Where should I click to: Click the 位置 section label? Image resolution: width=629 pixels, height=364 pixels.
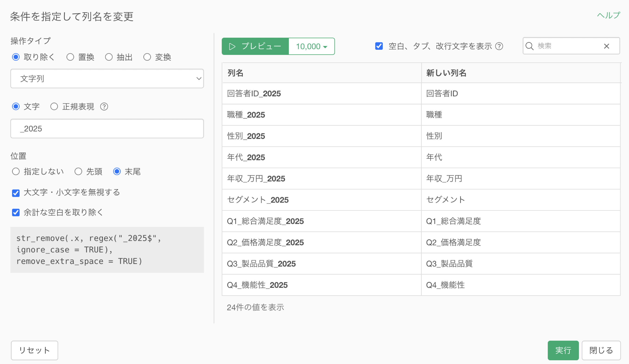click(x=19, y=156)
